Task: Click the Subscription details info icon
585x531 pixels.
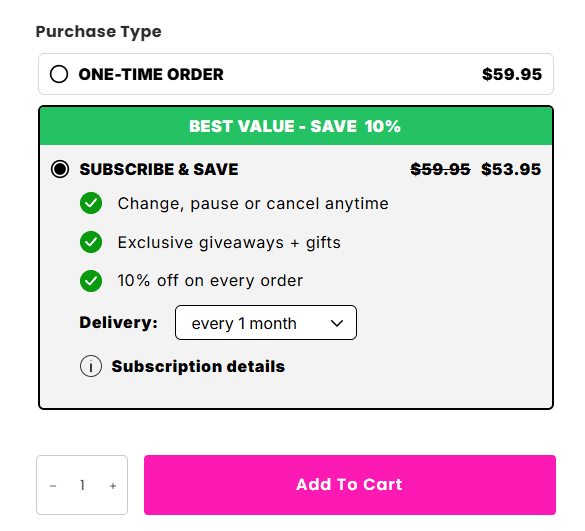Action: (91, 366)
